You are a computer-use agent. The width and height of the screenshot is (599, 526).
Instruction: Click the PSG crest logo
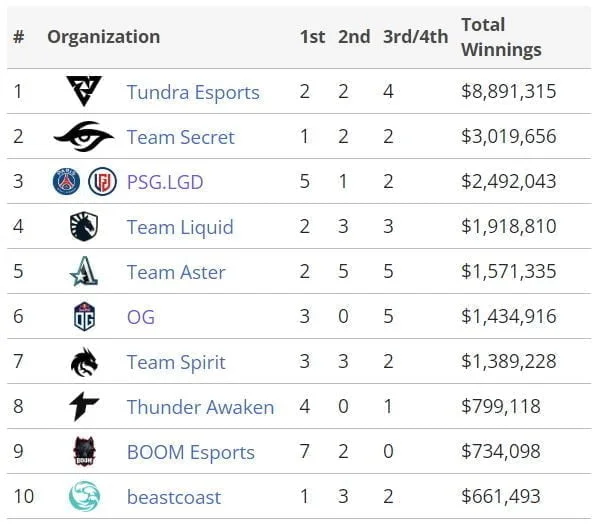(66, 181)
